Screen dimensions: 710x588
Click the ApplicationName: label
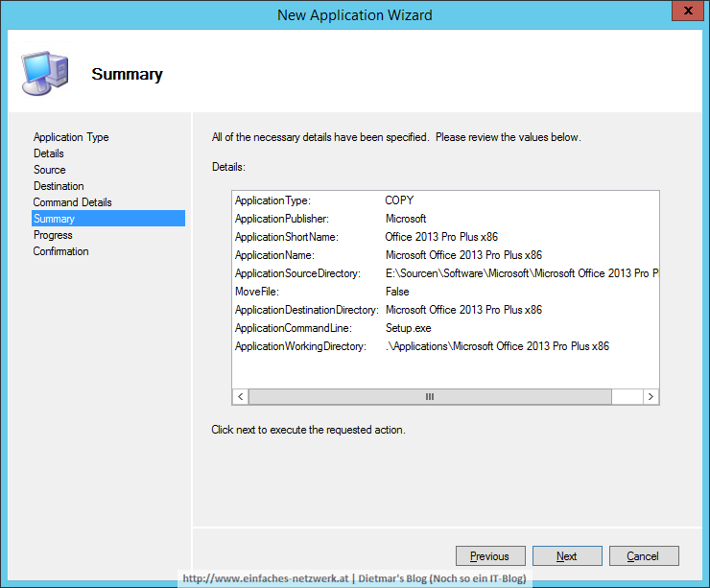coord(274,255)
